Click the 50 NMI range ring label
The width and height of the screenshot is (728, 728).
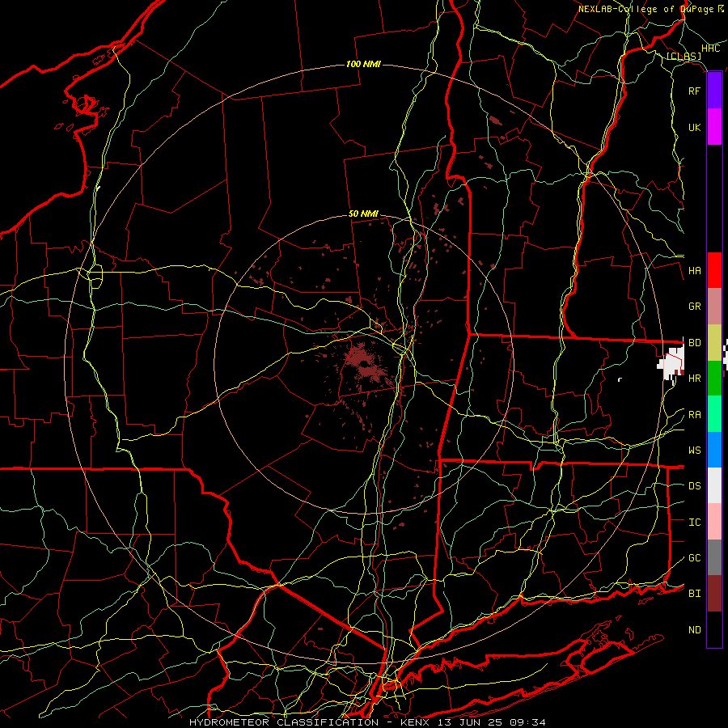point(363,214)
